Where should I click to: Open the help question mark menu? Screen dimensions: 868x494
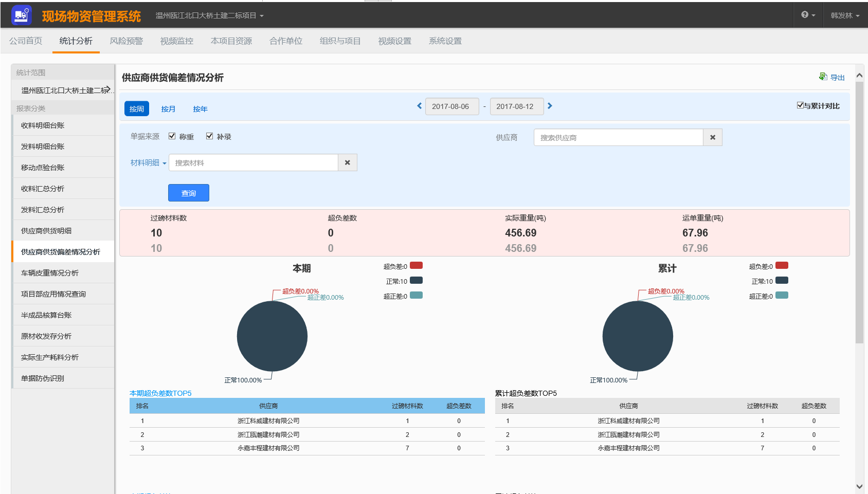click(x=808, y=15)
